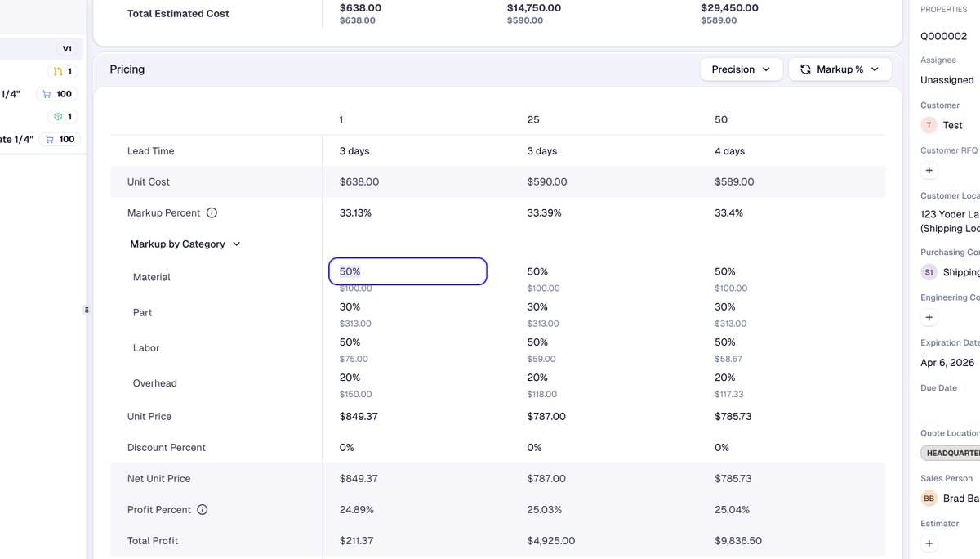This screenshot has width=980, height=559.
Task: Click Material markup 50% under quantity 50
Action: pos(725,271)
